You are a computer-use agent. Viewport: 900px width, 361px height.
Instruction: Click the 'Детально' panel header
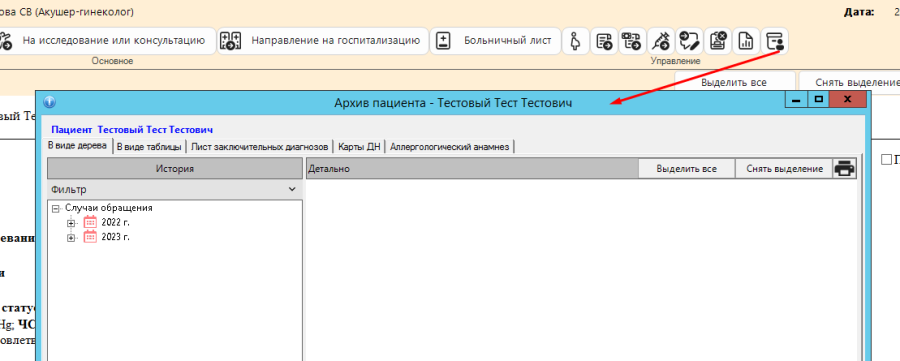[472, 169]
